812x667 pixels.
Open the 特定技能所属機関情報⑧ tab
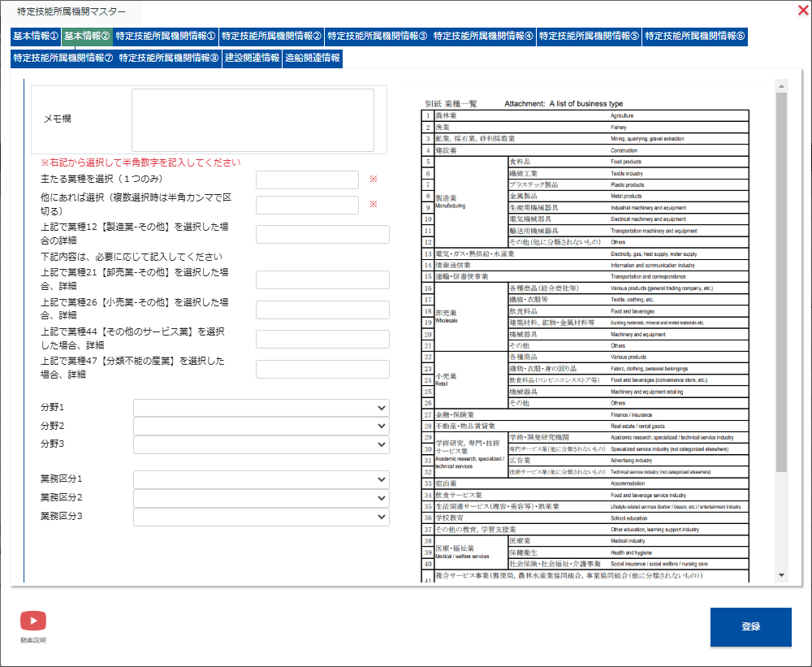coord(169,58)
